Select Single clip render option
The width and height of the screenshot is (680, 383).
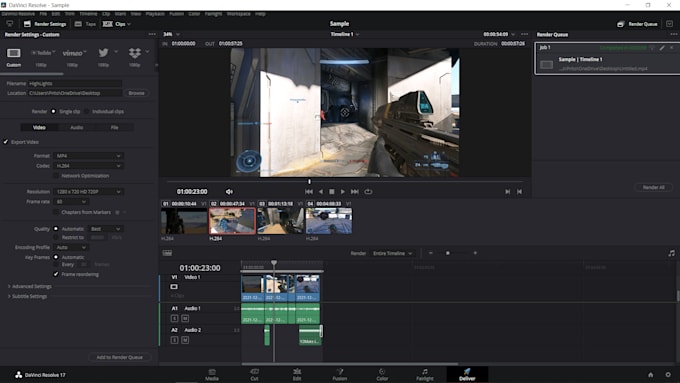[x=54, y=111]
